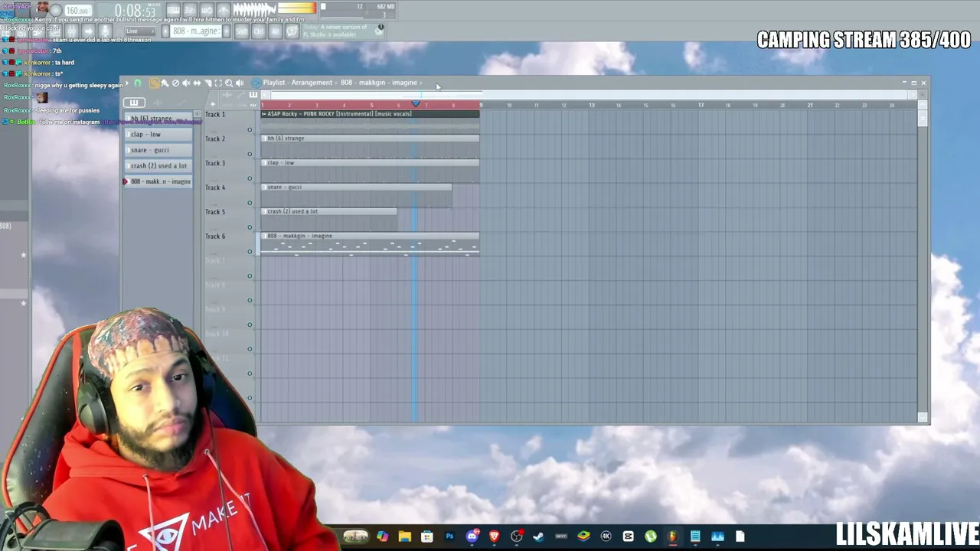Open Microsoft Copilot from the taskbar
Viewport: 980px width, 551px height.
[382, 536]
